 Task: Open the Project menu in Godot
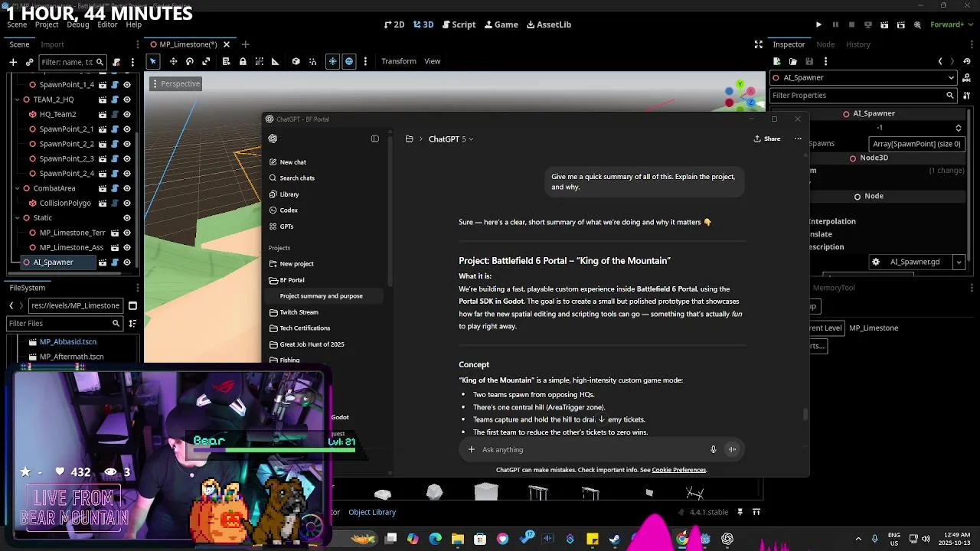(47, 24)
